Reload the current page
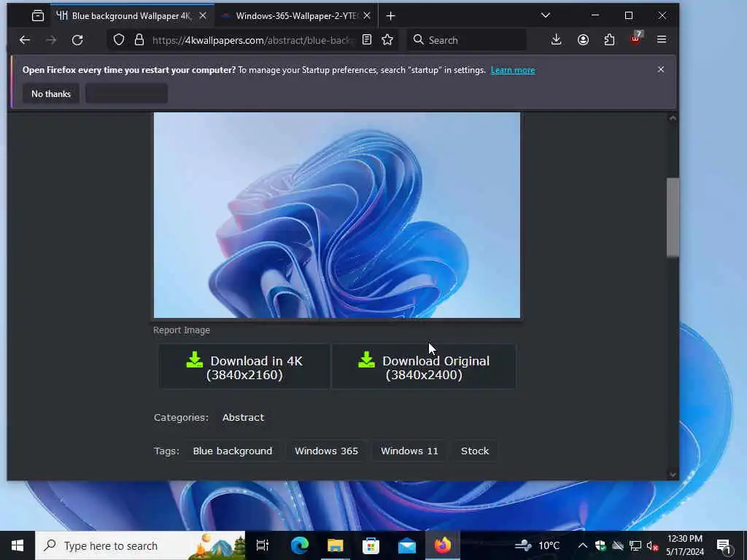 click(x=77, y=40)
